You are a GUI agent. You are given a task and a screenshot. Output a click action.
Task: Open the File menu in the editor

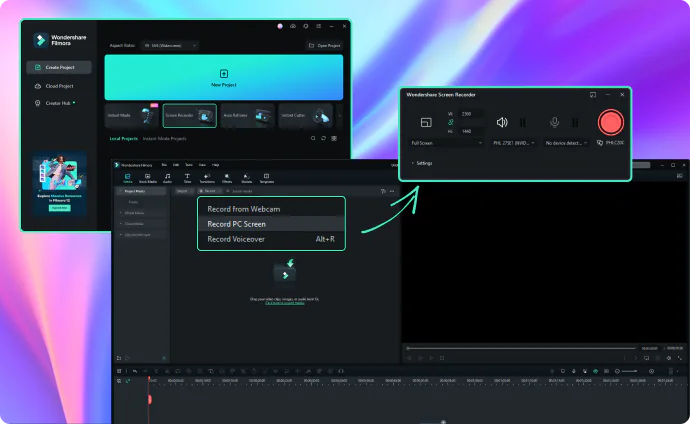164,165
